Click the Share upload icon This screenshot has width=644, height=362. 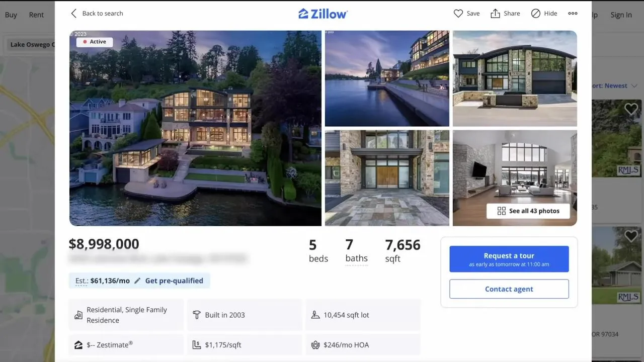coord(495,14)
